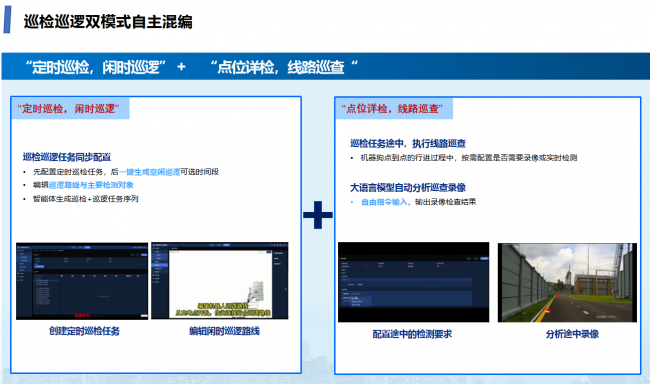Open the dark 配置途中的检测要求 screenshot thumbnail
This screenshot has height=384, width=650.
pyautogui.click(x=413, y=282)
